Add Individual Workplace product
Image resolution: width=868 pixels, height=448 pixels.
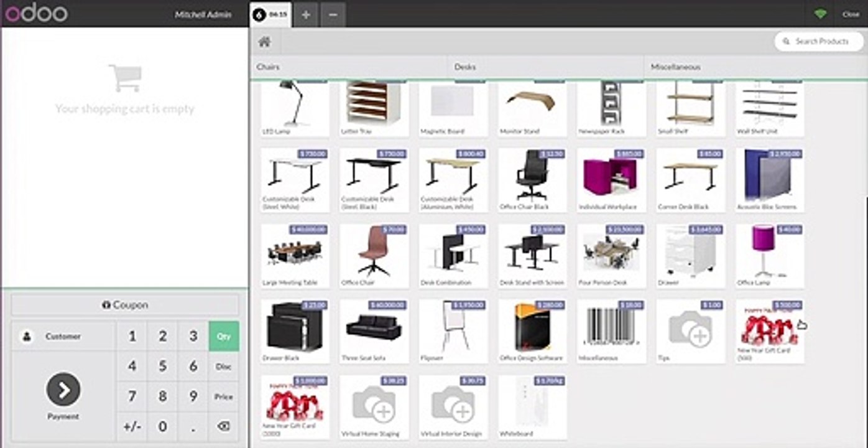pyautogui.click(x=611, y=180)
